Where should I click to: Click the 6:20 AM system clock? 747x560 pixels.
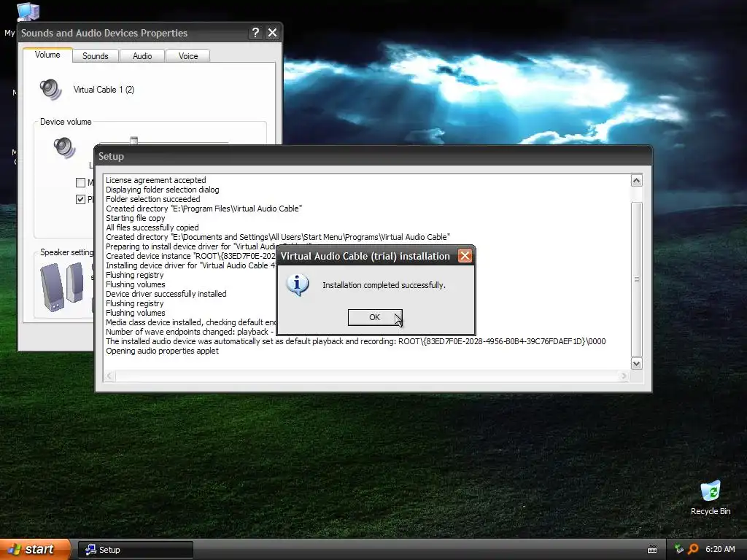(x=720, y=549)
